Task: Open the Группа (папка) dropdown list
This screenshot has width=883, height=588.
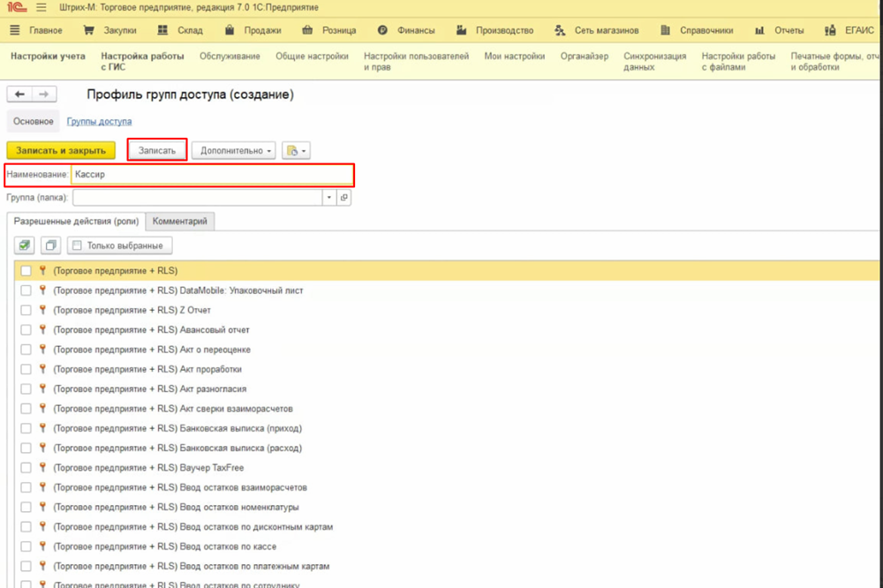Action: point(329,198)
